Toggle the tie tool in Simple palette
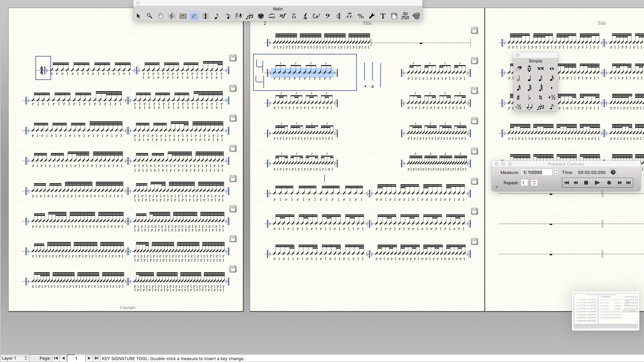The height and width of the screenshot is (362, 644). point(529,107)
